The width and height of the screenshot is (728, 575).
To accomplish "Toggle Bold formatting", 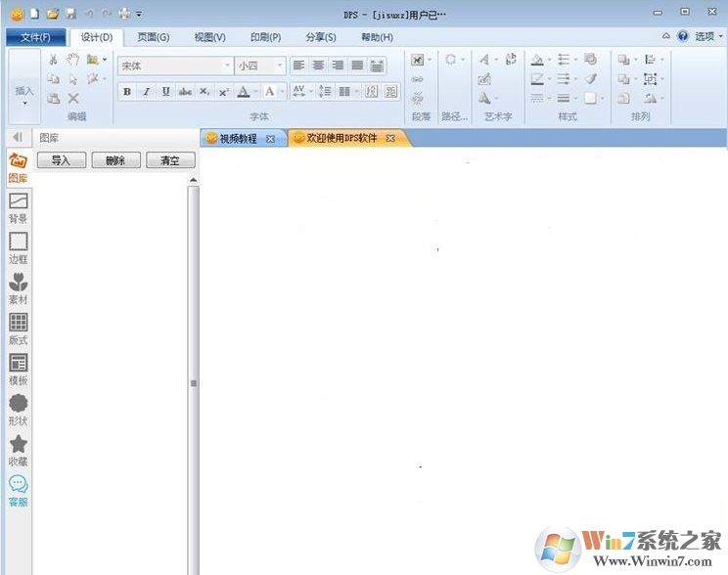I will tap(127, 91).
